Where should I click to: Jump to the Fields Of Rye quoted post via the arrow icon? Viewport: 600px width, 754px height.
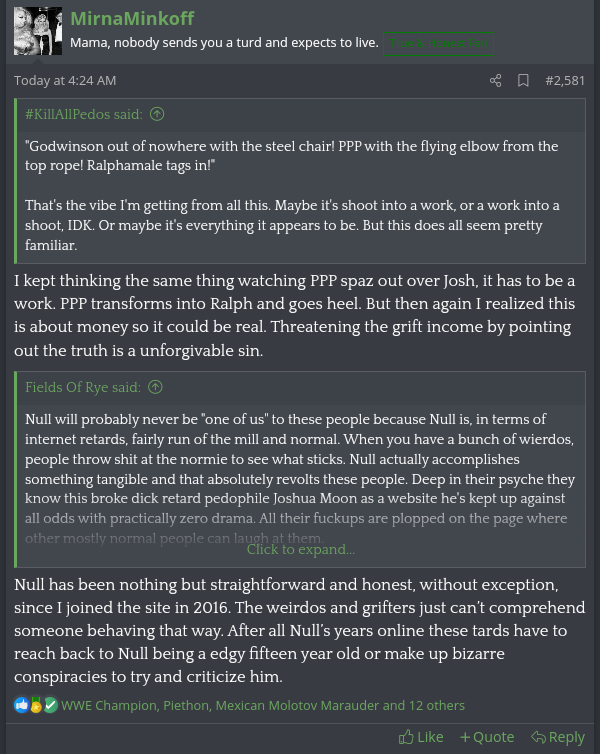(155, 387)
